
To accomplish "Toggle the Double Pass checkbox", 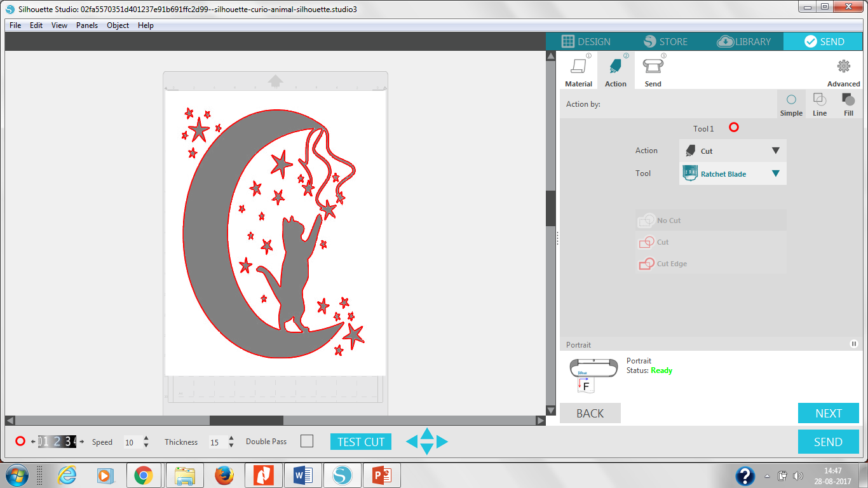I will pyautogui.click(x=307, y=441).
